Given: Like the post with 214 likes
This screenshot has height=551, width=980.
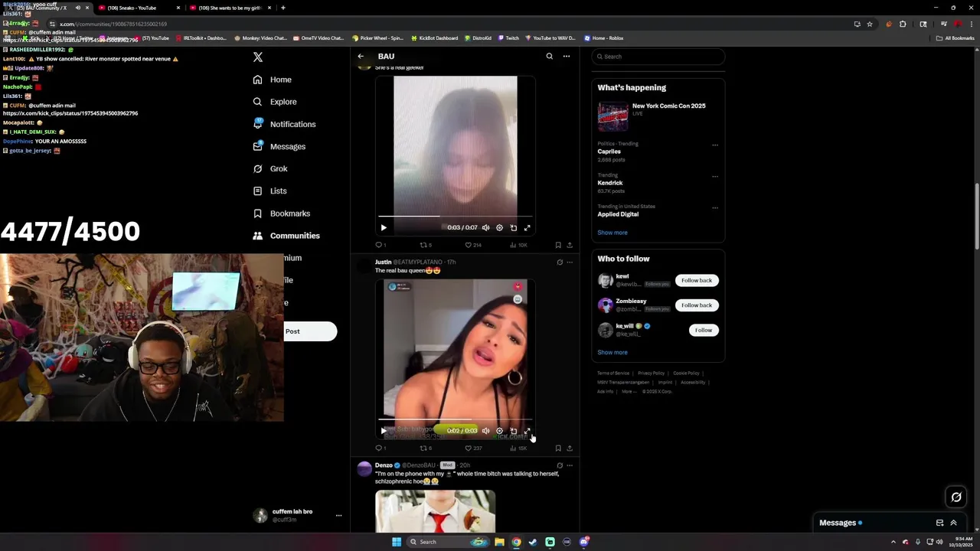Looking at the screenshot, I should click(x=473, y=245).
